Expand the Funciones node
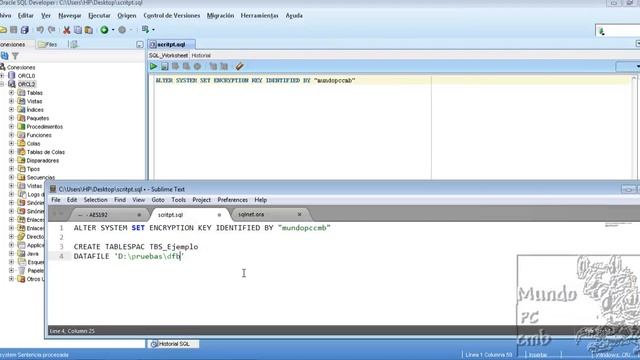 [11, 135]
